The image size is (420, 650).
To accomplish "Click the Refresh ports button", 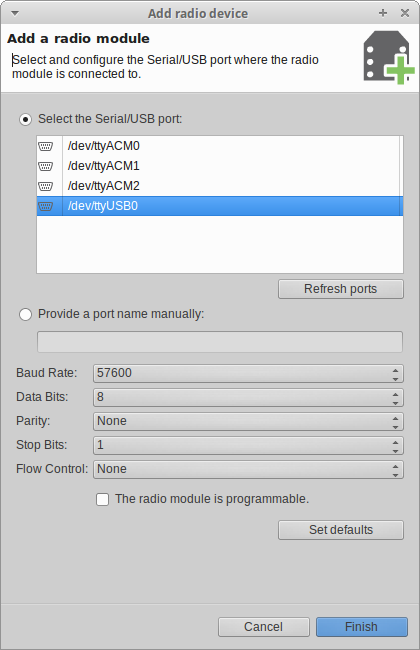I will tap(341, 289).
